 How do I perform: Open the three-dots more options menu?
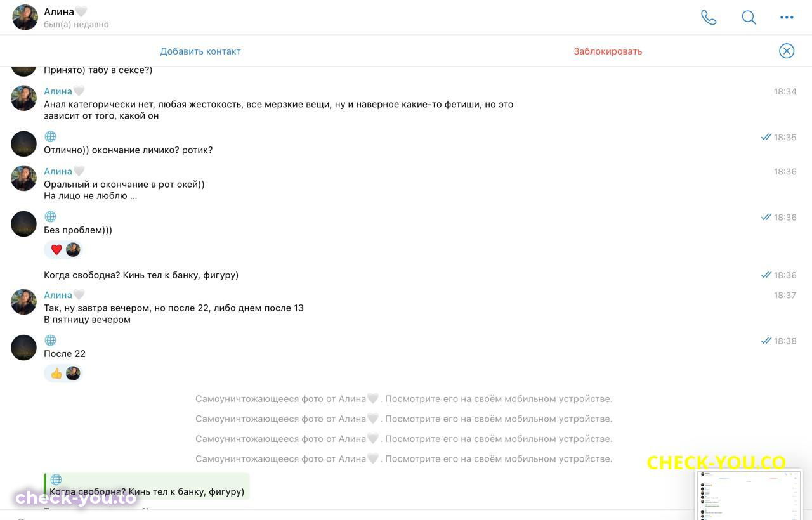tap(787, 17)
